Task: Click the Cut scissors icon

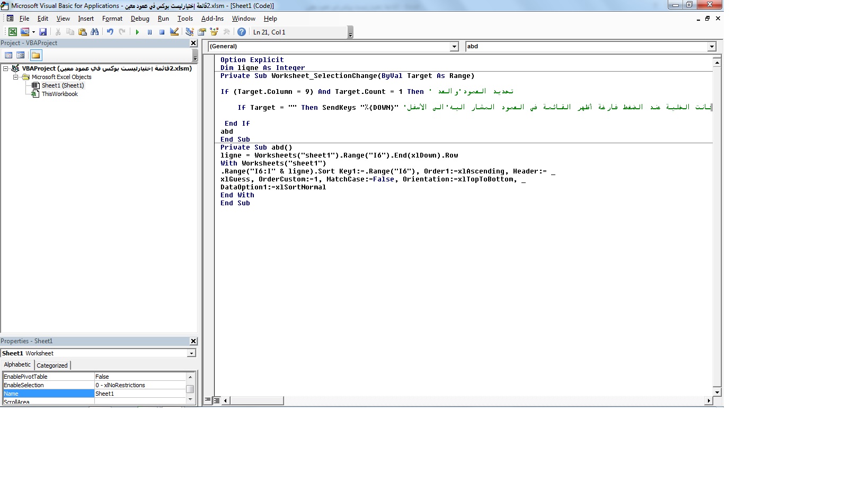Action: [58, 32]
